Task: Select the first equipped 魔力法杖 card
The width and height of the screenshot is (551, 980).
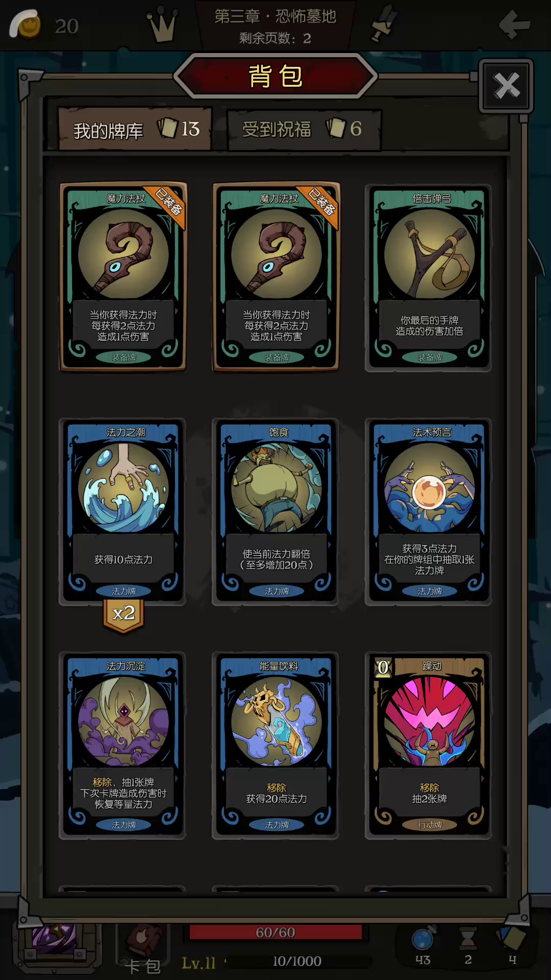Action: click(x=123, y=276)
